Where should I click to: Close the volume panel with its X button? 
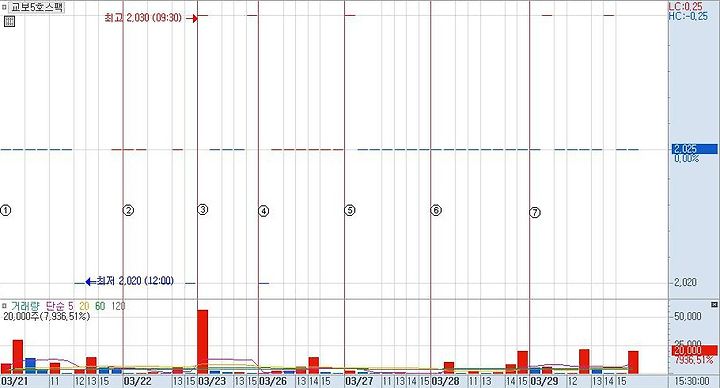click(x=714, y=304)
